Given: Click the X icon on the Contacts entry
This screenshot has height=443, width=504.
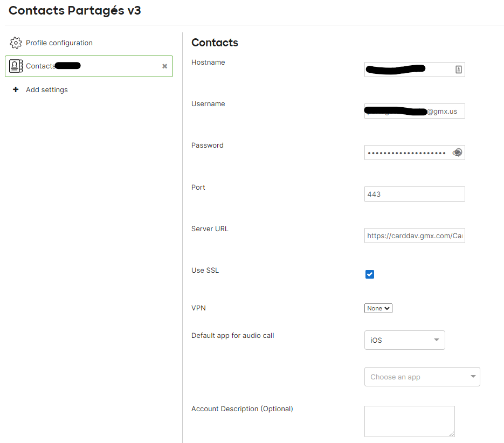Looking at the screenshot, I should pyautogui.click(x=164, y=66).
